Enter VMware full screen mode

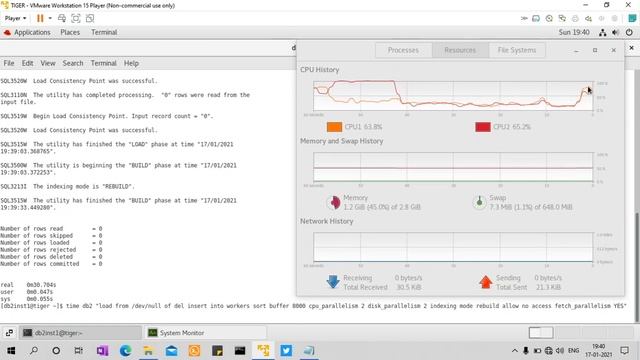[x=76, y=18]
